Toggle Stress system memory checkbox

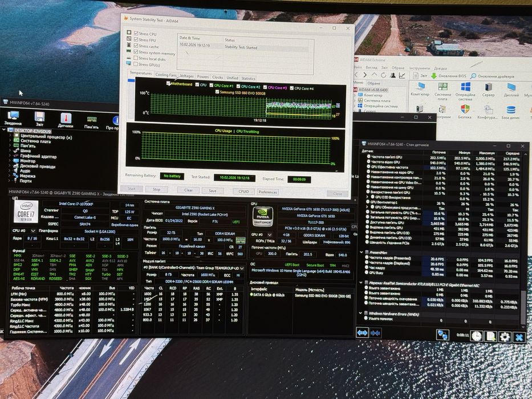coord(136,51)
